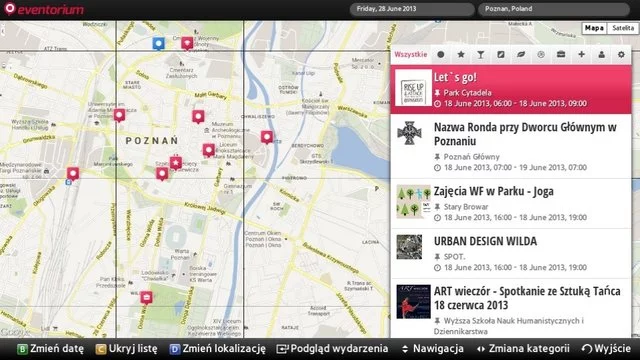Select the Wszystkie tab
Screen dimensions: 640x360
tap(411, 54)
